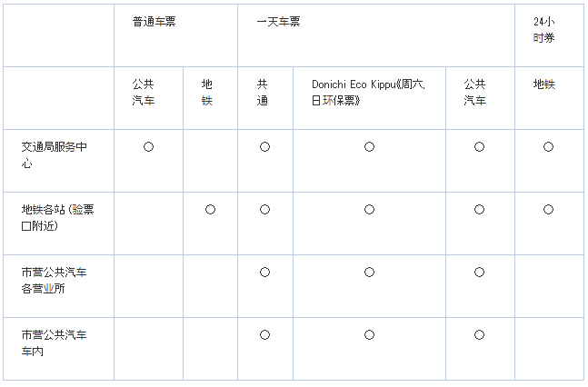Click the 共通 circle in 交通局服务中心 row
588x387 pixels.
(264, 146)
